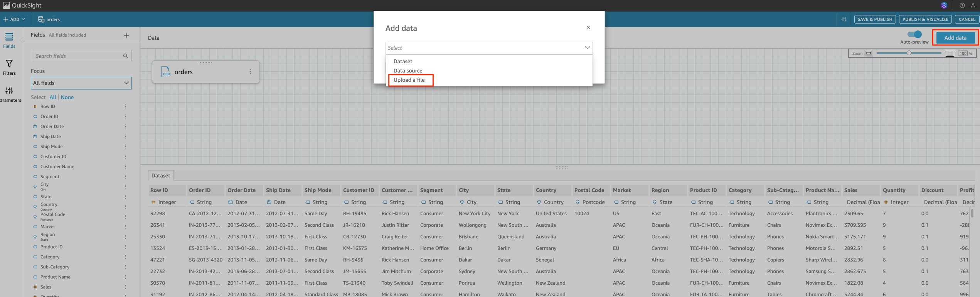The image size is (980, 297).
Task: Click the orders dataset icon in toolbar
Action: [41, 19]
